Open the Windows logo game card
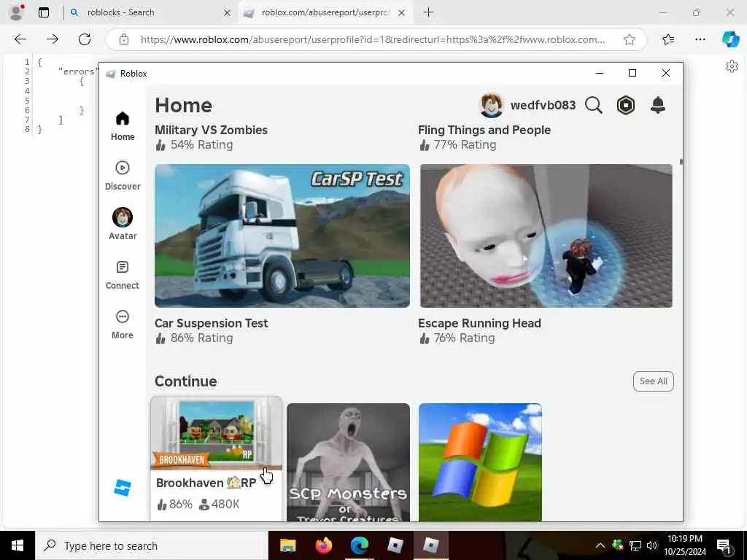This screenshot has height=560, width=747. click(x=480, y=462)
